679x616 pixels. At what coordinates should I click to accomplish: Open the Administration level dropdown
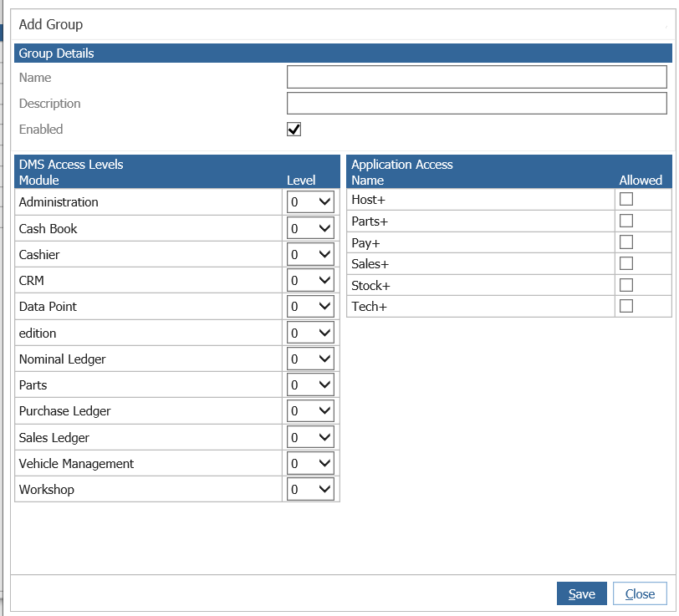coord(310,201)
